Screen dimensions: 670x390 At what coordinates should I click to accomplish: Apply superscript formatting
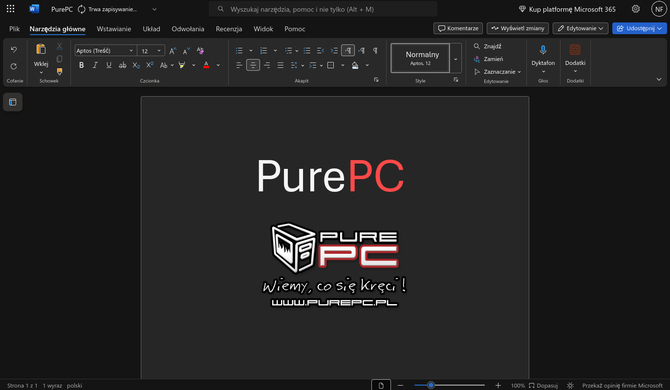(x=150, y=65)
